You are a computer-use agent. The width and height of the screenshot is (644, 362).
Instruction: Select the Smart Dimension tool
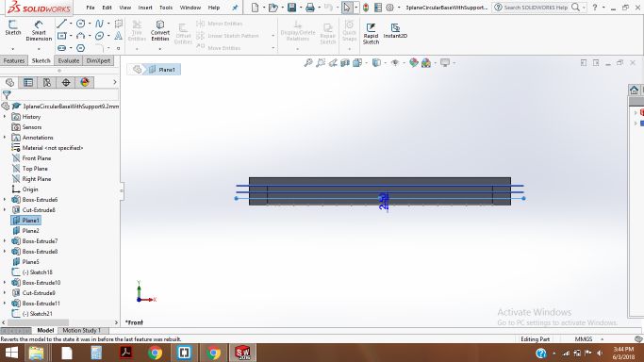click(x=39, y=31)
